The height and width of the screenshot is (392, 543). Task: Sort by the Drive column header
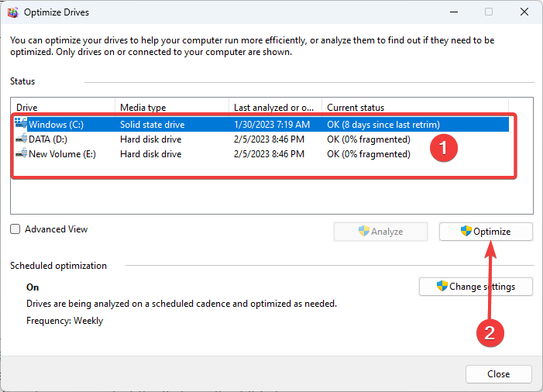click(x=64, y=108)
